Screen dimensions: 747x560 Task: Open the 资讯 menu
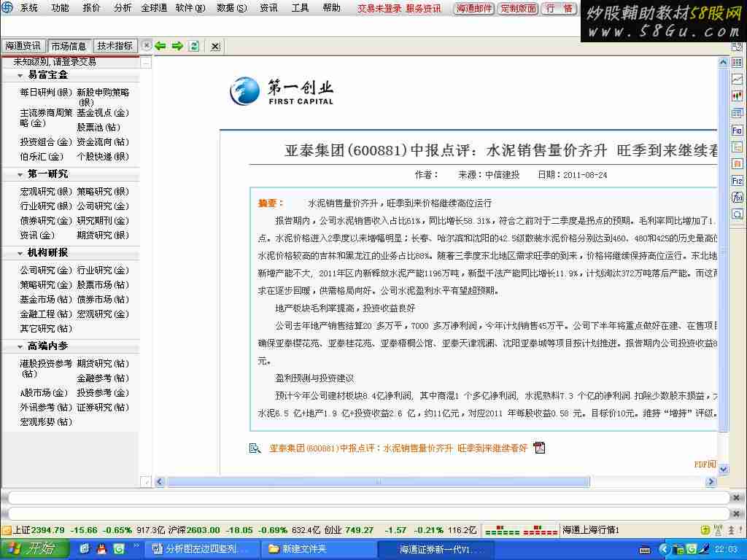pyautogui.click(x=268, y=7)
